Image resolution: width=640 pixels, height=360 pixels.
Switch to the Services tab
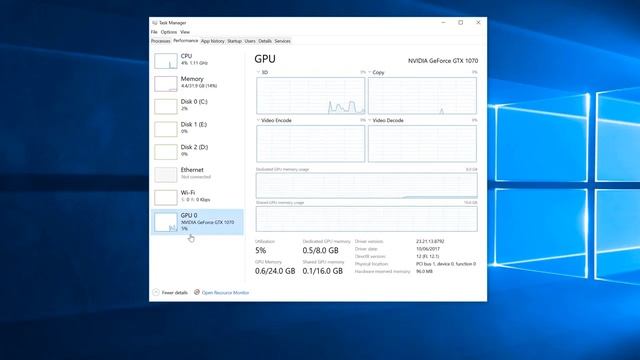coord(282,41)
